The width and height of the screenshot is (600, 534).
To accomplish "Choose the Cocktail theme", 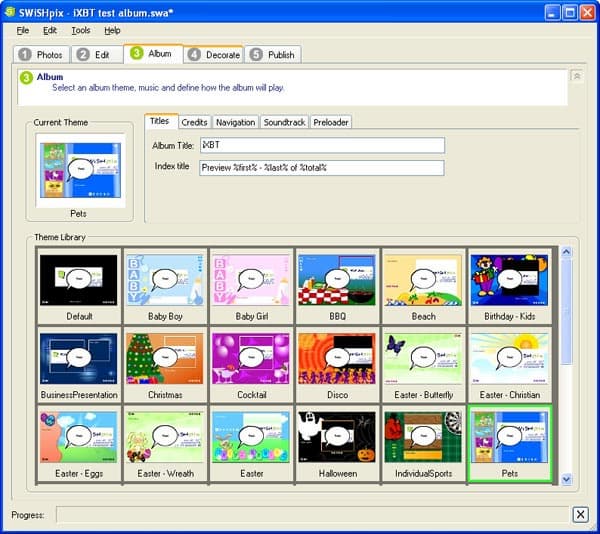I will coord(251,364).
